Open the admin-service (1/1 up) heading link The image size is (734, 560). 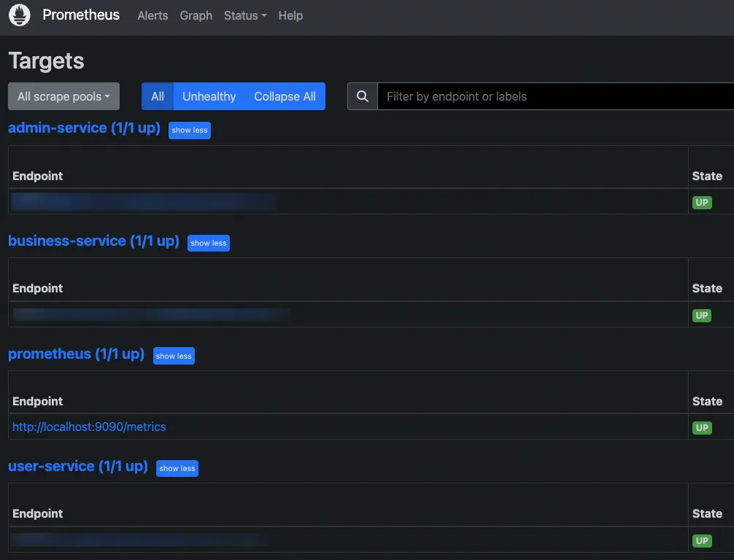click(84, 128)
